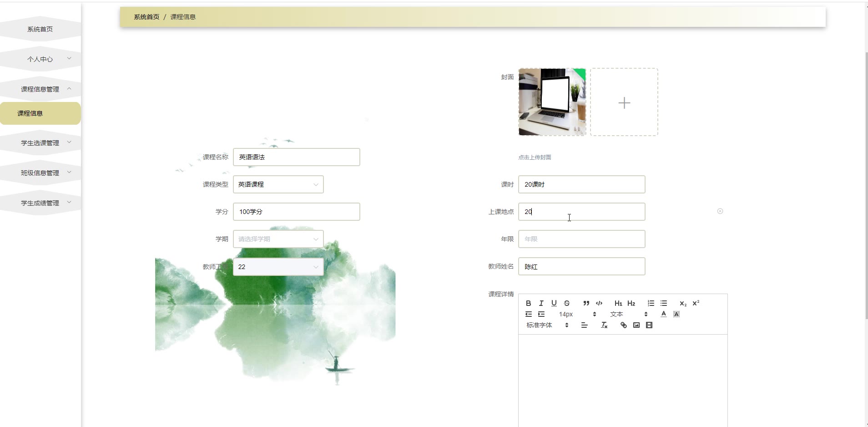The width and height of the screenshot is (868, 427).
Task: Open the 文本 header style dropdown
Action: coord(629,314)
